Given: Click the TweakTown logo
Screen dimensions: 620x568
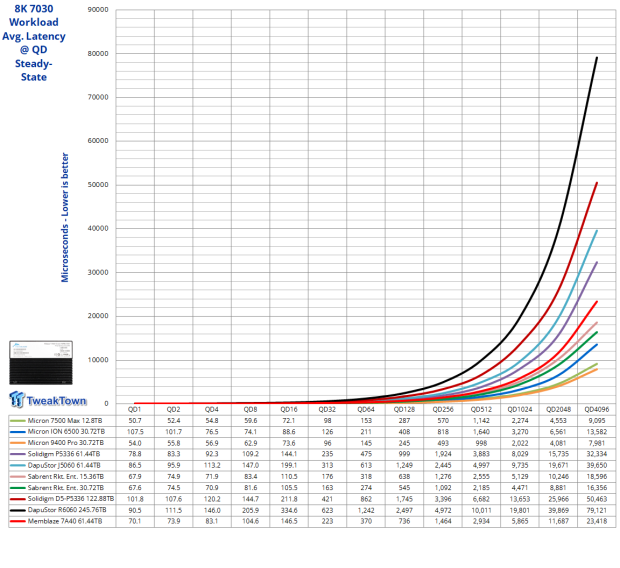Looking at the screenshot, I should point(47,399).
